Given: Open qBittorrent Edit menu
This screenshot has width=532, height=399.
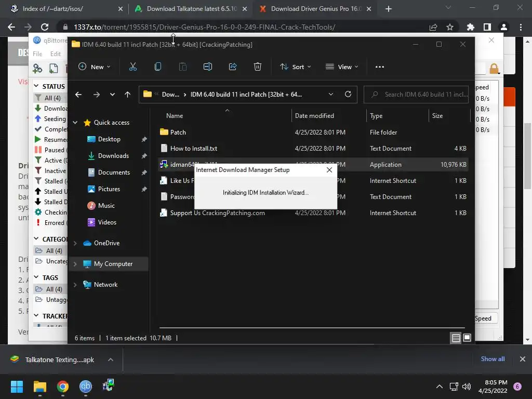Looking at the screenshot, I should [x=55, y=54].
